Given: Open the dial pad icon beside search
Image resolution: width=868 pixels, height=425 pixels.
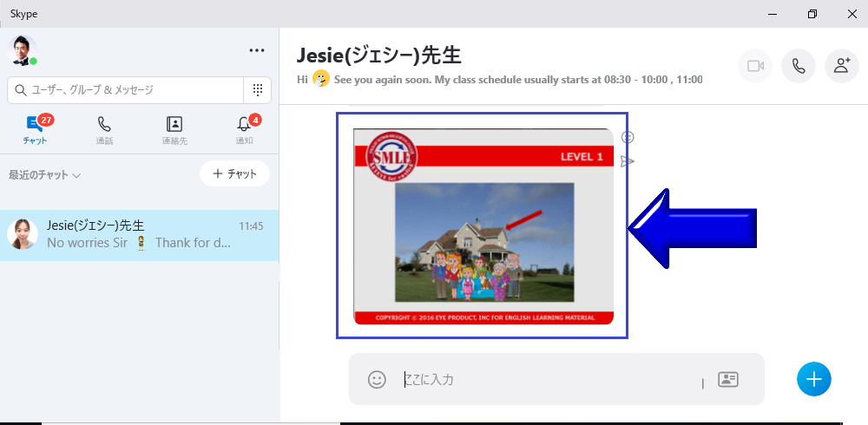Looking at the screenshot, I should point(258,90).
